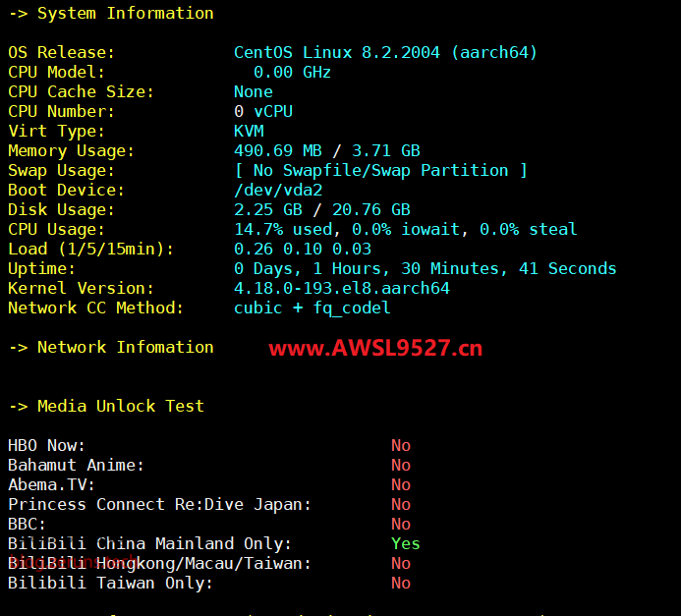Click the Bahamut Anime label
This screenshot has height=616, width=681.
tap(76, 466)
